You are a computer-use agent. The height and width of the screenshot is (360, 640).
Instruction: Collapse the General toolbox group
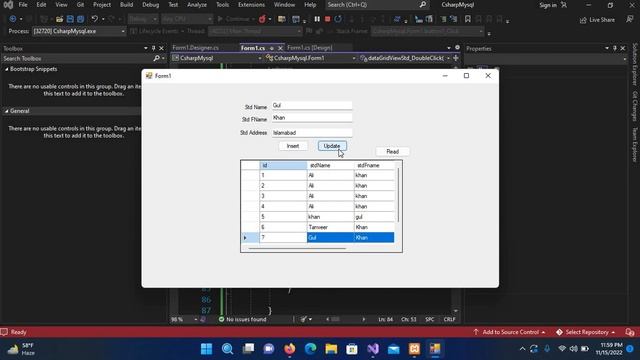7,111
